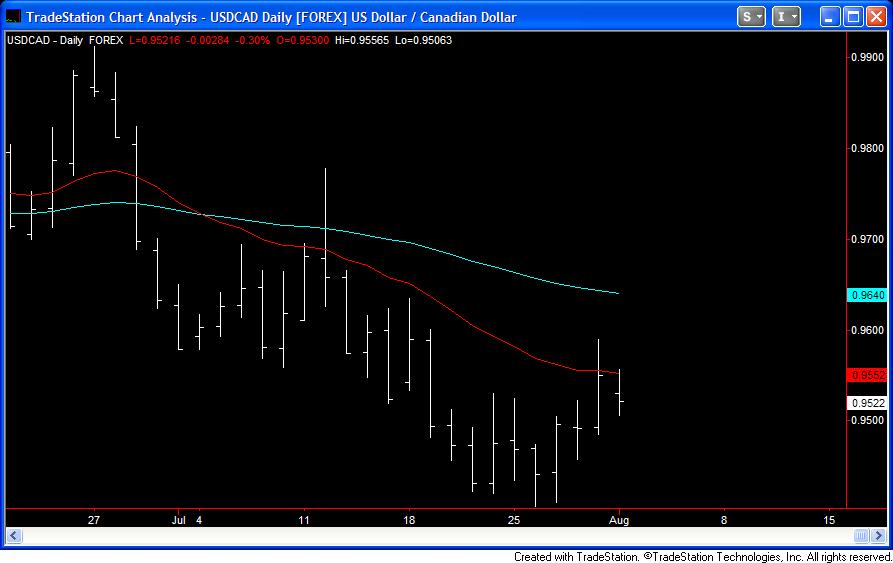Image resolution: width=893 pixels, height=563 pixels.
Task: Click the Lo=0.95063 low value
Action: click(x=423, y=40)
